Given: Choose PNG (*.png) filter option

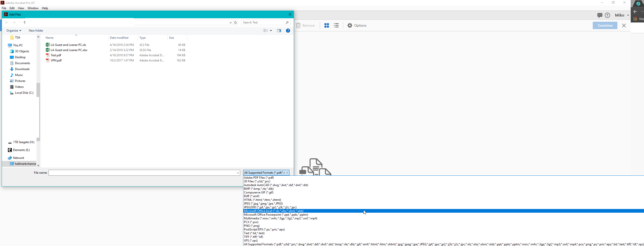Looking at the screenshot, I should click(252, 226).
